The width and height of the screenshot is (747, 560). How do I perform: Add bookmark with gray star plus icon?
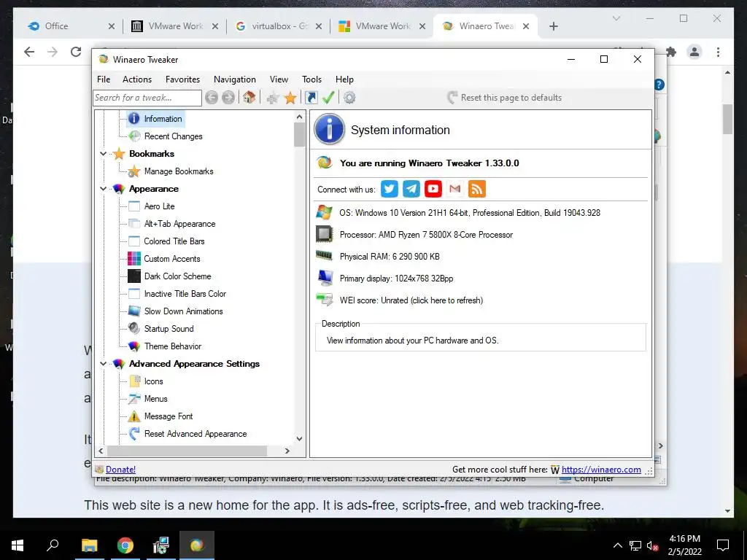click(x=273, y=98)
